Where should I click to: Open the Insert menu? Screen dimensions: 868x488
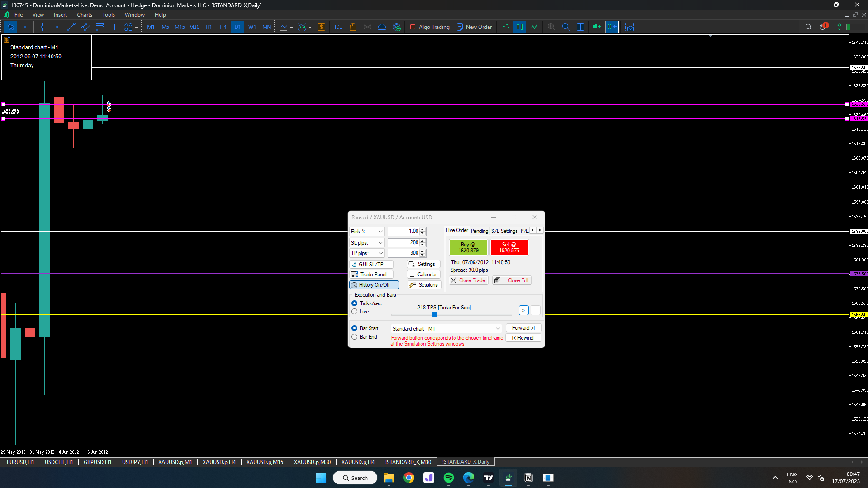pyautogui.click(x=60, y=15)
